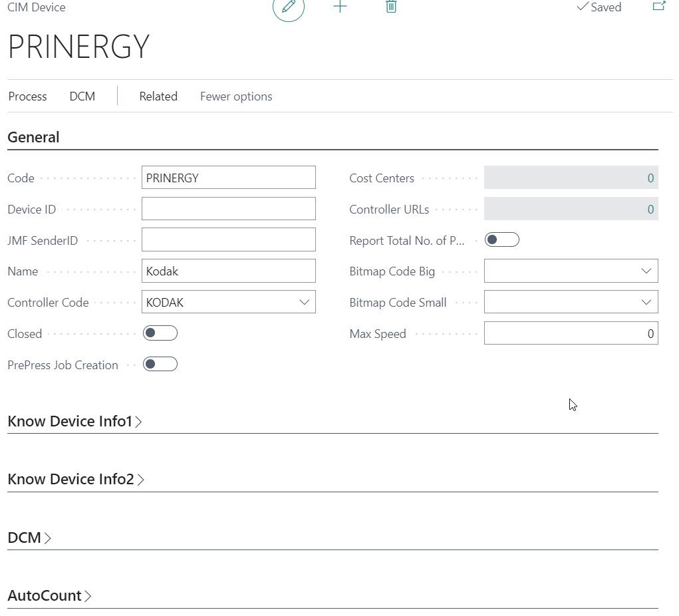Click the plus icon to add new record
Image resolution: width=679 pixels, height=616 pixels.
(x=340, y=7)
